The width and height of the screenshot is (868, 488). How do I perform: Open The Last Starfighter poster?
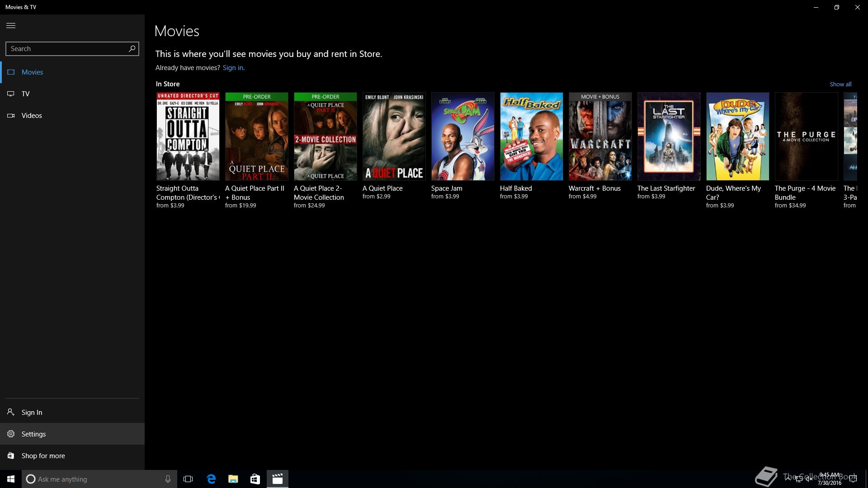(669, 136)
